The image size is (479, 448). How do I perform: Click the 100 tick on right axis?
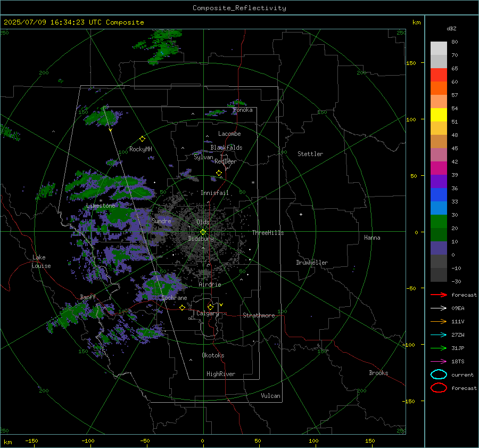pyautogui.click(x=411, y=119)
